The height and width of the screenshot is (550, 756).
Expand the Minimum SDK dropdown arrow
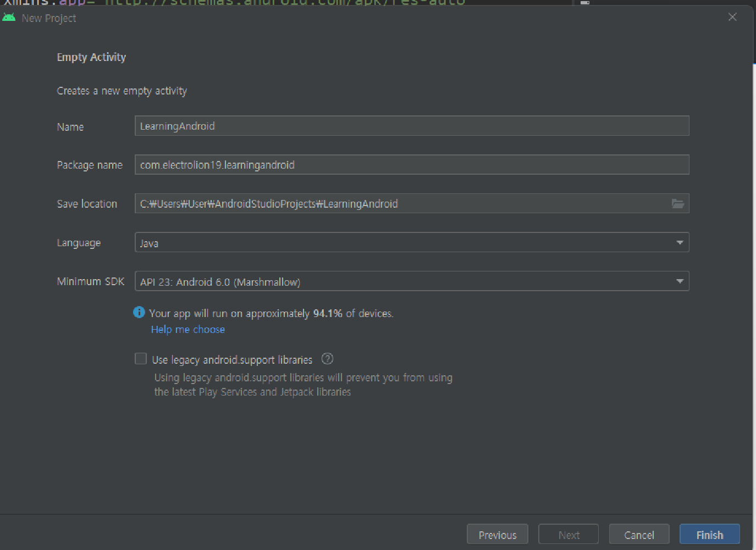pyautogui.click(x=680, y=281)
